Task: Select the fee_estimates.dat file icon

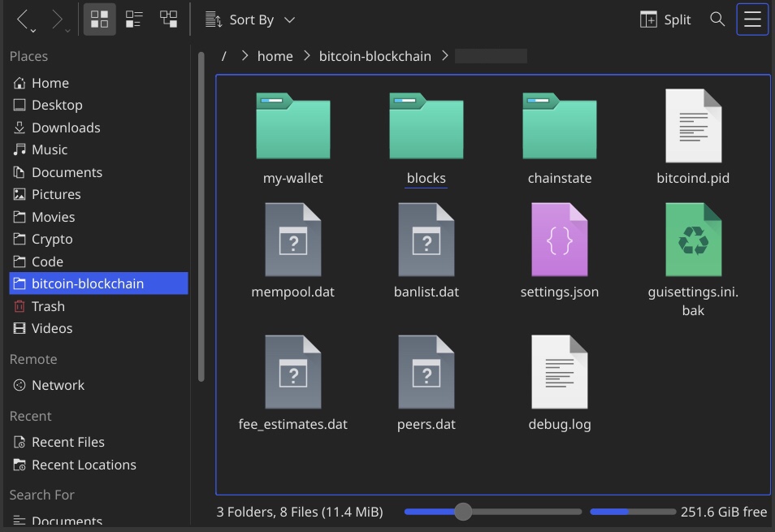Action: tap(293, 372)
